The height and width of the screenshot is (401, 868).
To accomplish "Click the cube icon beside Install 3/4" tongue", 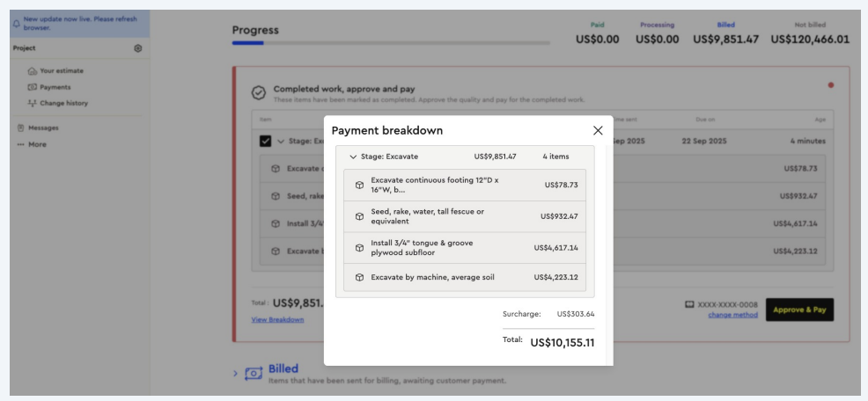I will (359, 248).
